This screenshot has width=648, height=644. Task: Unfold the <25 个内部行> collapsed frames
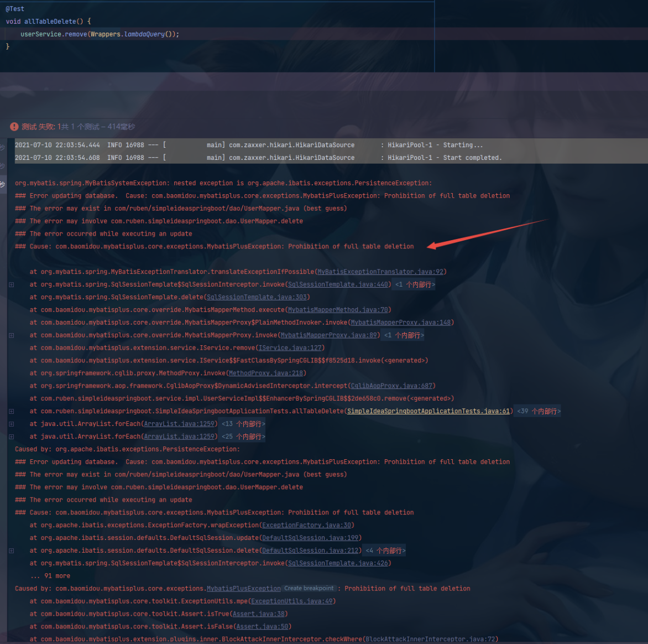click(243, 437)
